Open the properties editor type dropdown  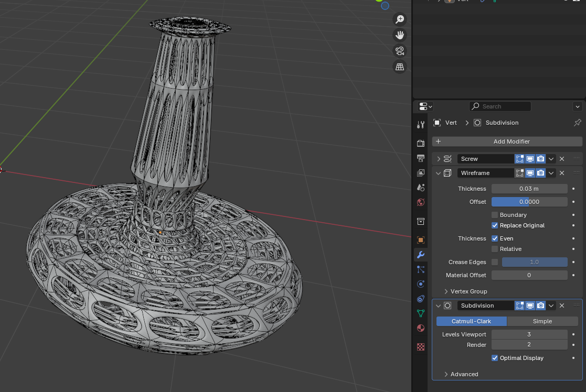pyautogui.click(x=425, y=107)
